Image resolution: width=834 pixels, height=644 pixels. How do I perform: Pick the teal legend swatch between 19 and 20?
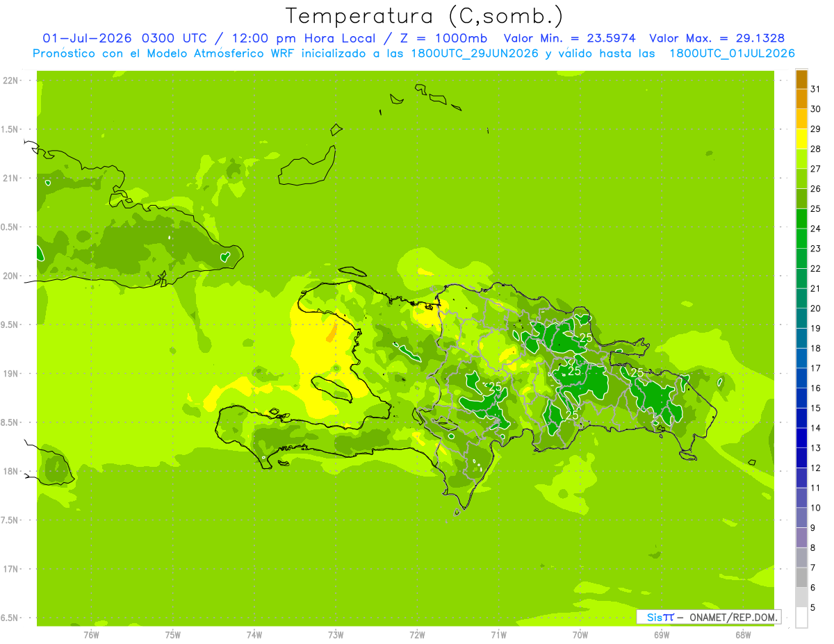click(x=801, y=318)
